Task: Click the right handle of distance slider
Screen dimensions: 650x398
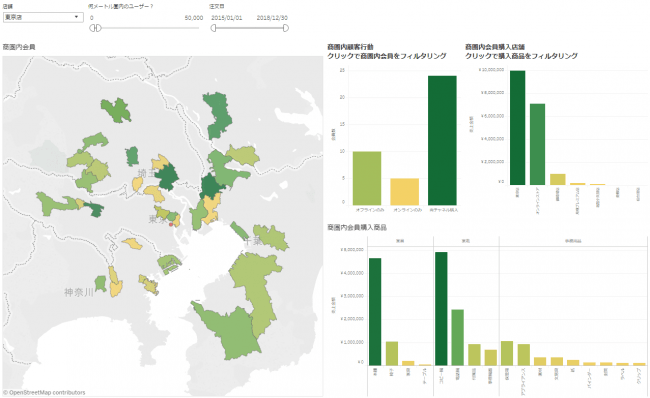Action: point(98,28)
